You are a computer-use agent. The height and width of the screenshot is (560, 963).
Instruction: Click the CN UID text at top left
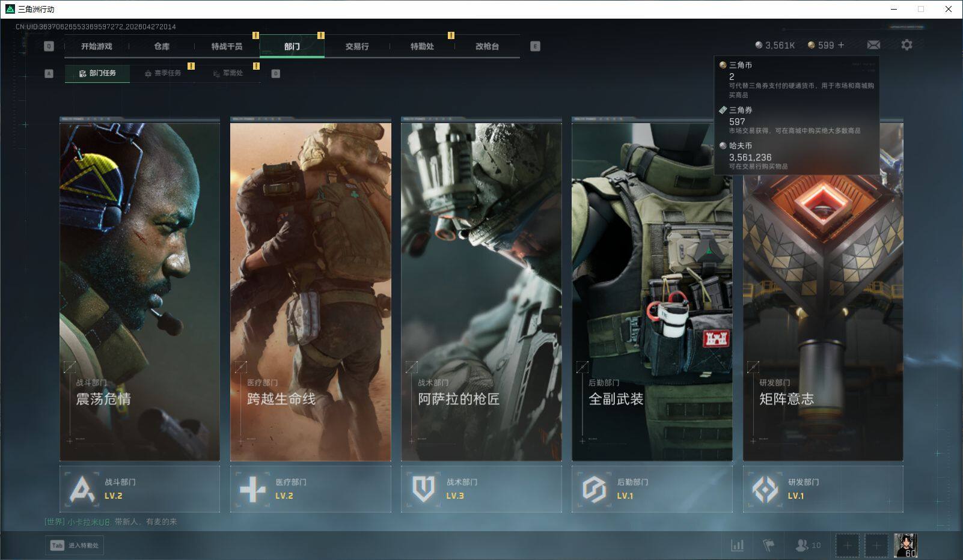coord(96,27)
